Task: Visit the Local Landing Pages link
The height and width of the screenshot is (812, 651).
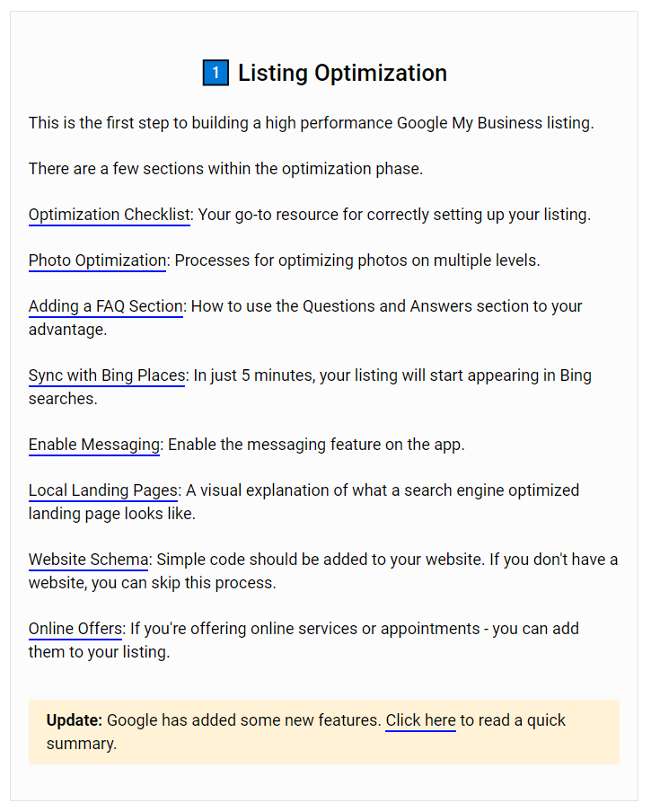Action: click(x=103, y=490)
